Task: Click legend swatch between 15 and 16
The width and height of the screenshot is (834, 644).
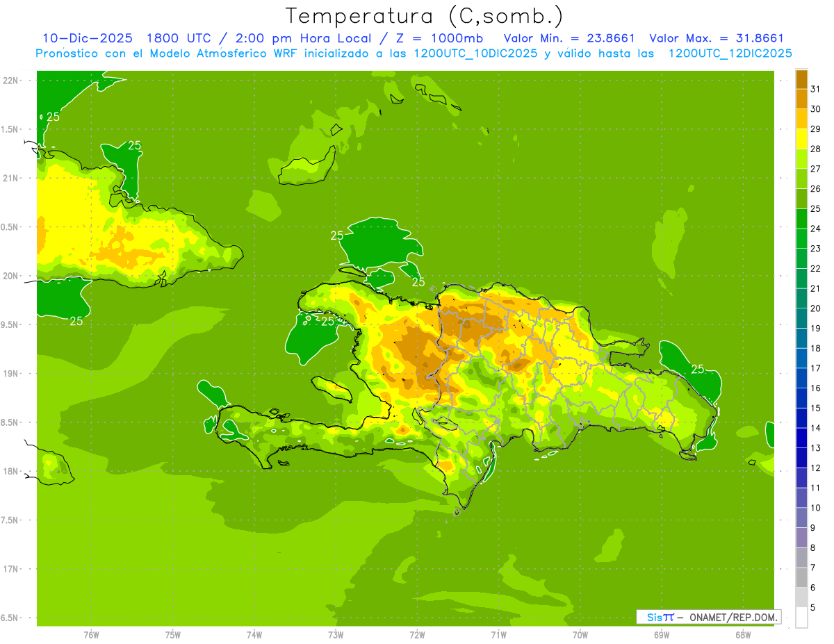Action: coord(801,398)
